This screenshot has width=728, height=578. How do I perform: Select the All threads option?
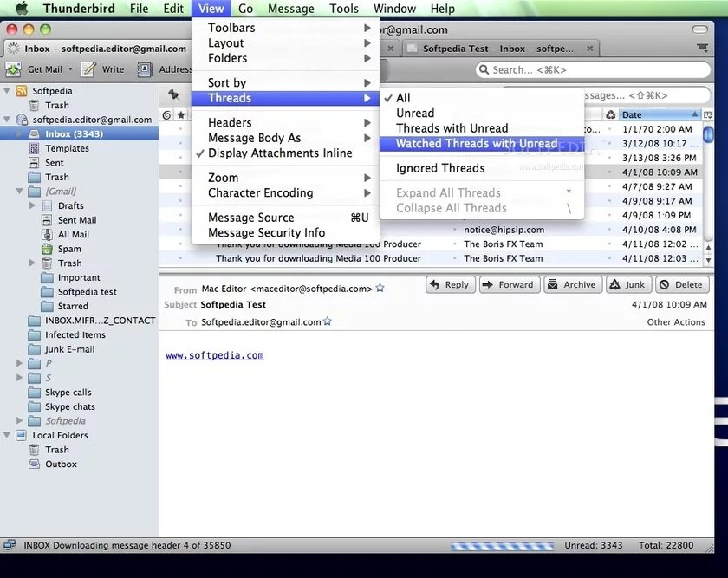482,98
